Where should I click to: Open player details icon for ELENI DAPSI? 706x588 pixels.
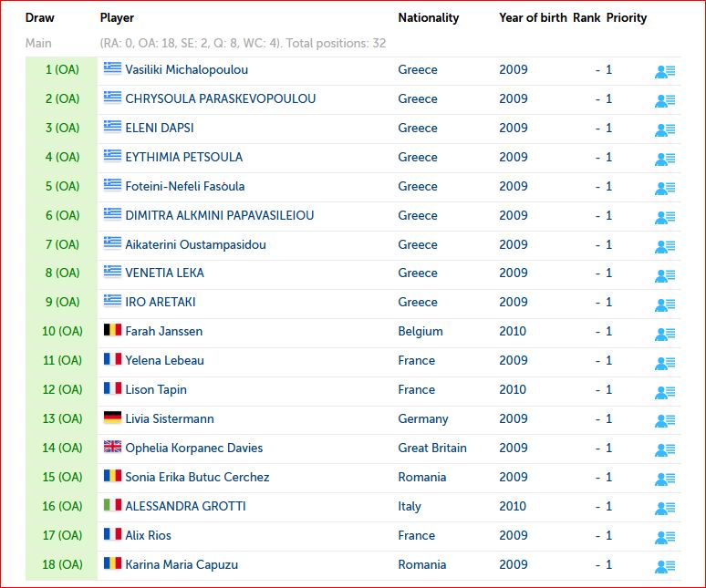click(x=664, y=129)
